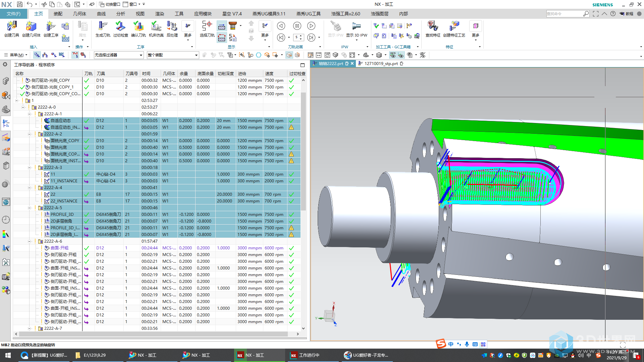Click the Undo arrow icon
Viewport: 644px width, 362px height.
pyautogui.click(x=30, y=4)
